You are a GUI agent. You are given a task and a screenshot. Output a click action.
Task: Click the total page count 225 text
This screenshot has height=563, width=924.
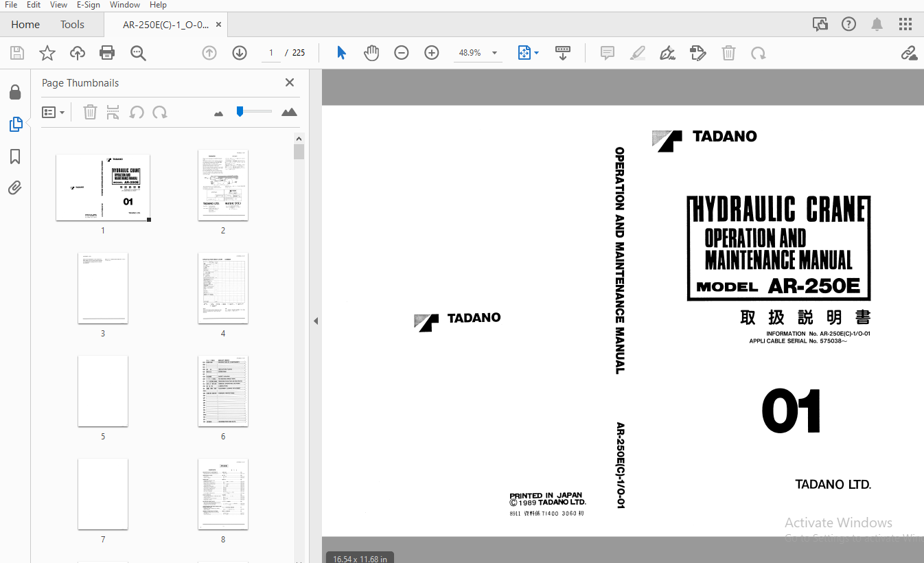(299, 53)
